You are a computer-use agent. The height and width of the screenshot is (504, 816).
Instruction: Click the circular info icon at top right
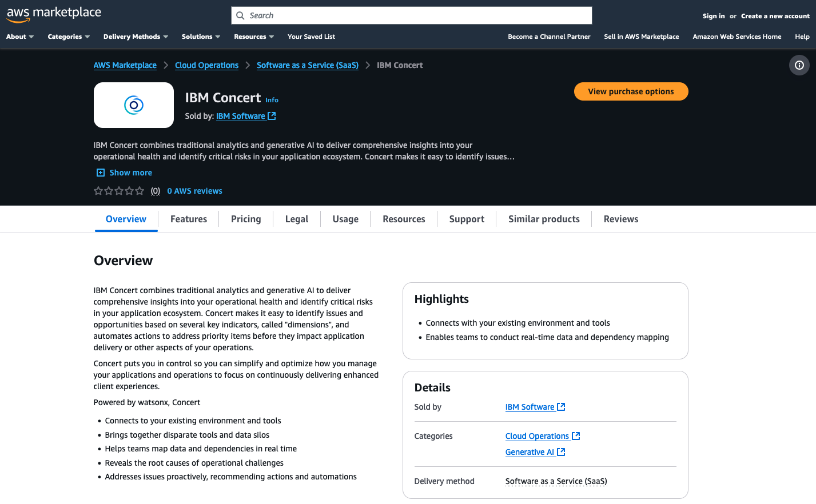(x=799, y=65)
